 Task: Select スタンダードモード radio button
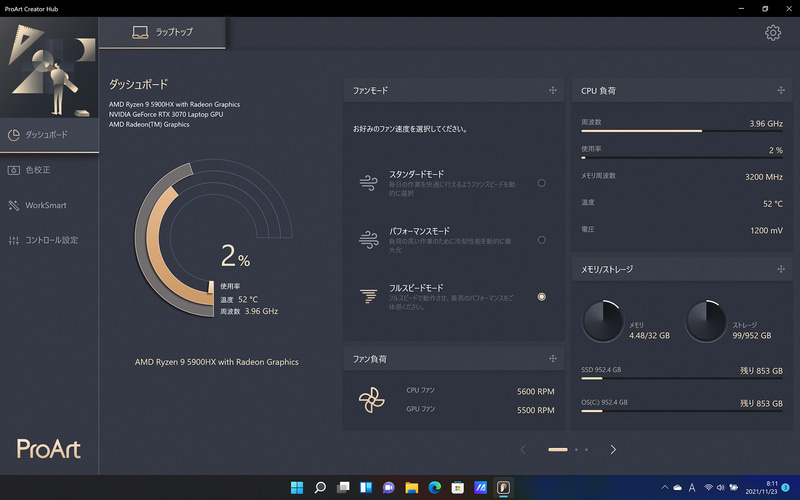click(x=541, y=183)
